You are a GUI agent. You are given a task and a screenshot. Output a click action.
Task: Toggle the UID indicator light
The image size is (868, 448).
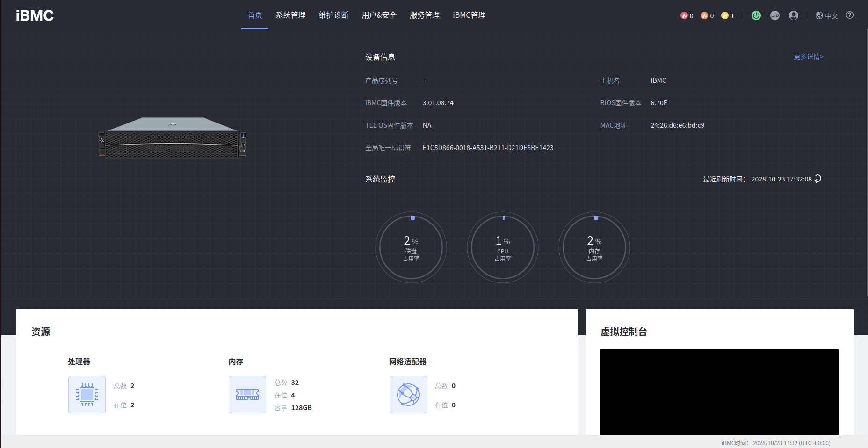click(x=775, y=15)
